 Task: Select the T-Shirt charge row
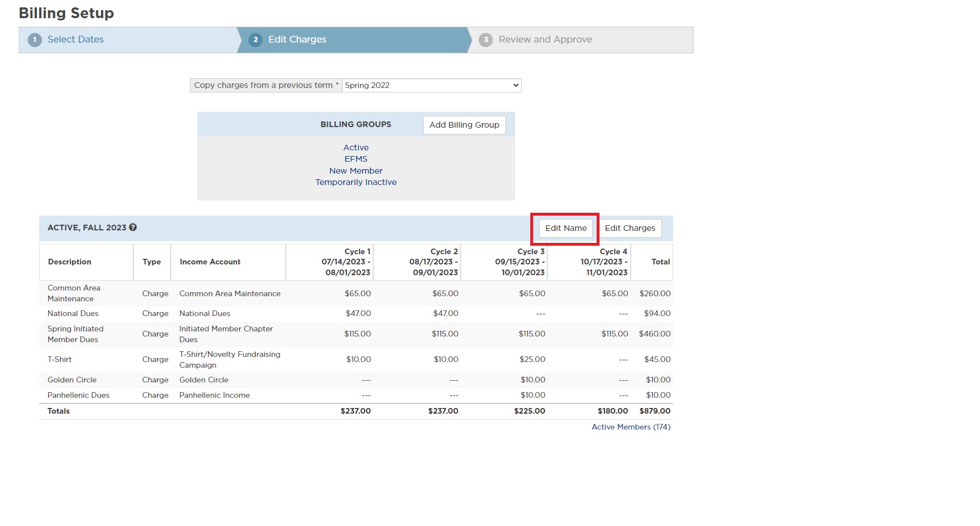pos(60,359)
